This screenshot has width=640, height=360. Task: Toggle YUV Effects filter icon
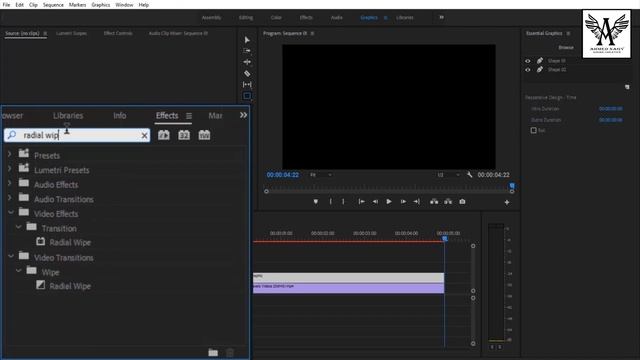(x=204, y=135)
